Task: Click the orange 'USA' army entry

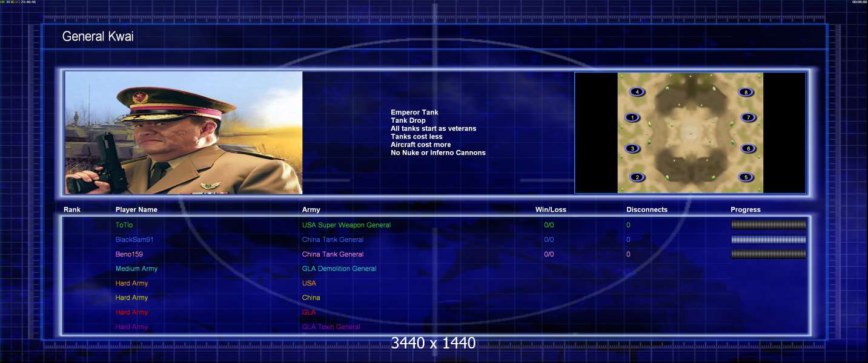Action: point(309,283)
